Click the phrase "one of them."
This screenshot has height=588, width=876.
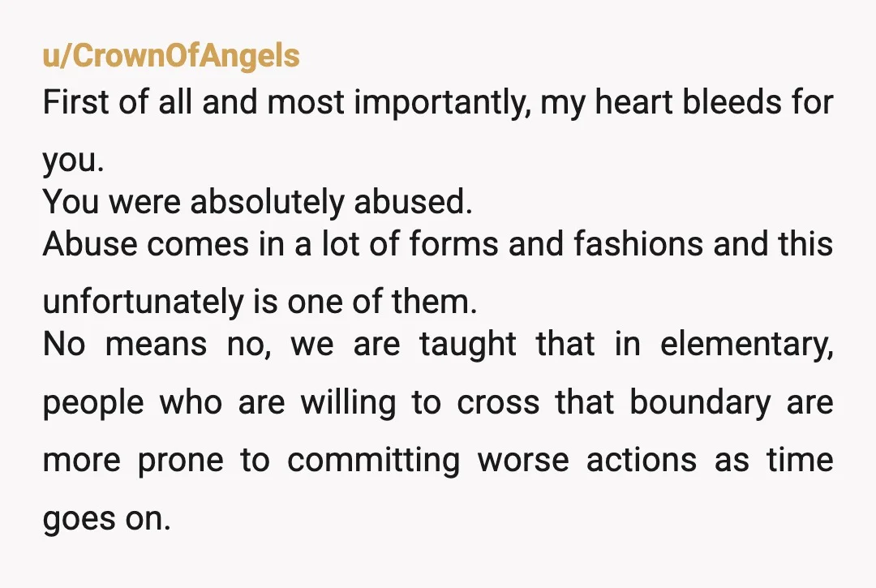click(x=382, y=302)
